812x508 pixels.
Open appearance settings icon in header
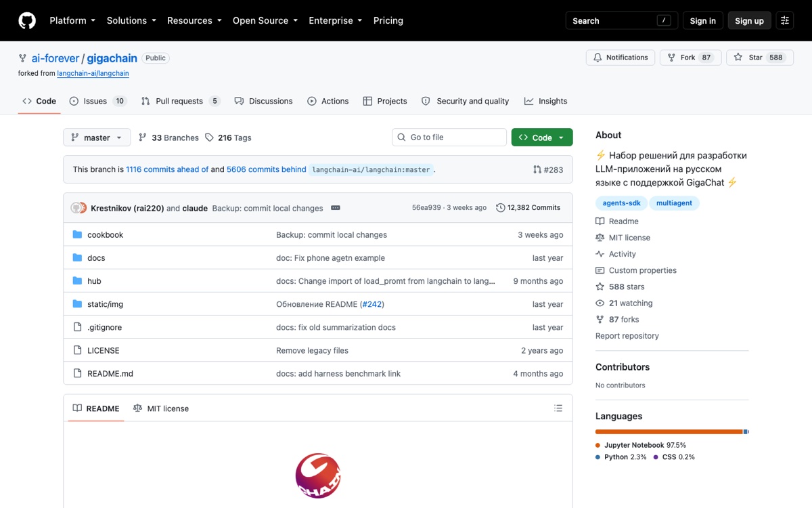click(x=785, y=20)
